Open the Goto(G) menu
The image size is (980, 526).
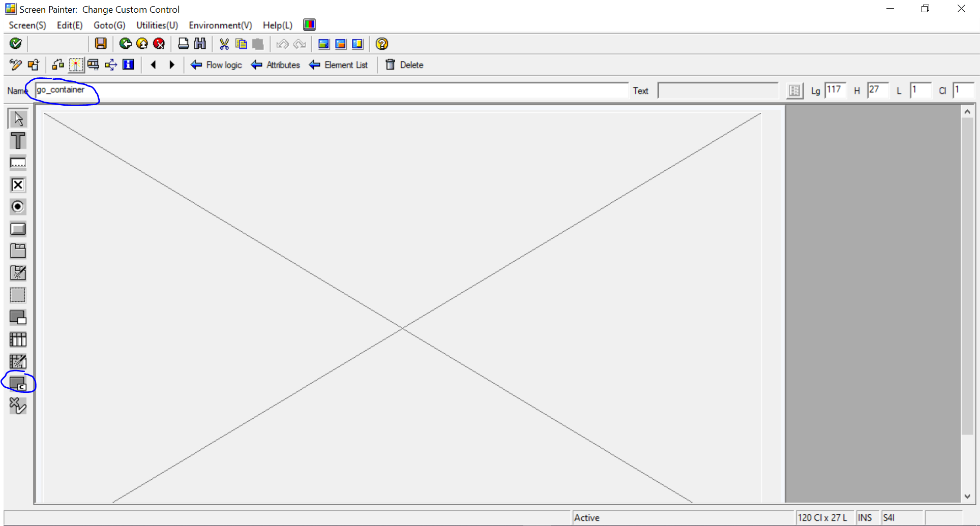109,25
